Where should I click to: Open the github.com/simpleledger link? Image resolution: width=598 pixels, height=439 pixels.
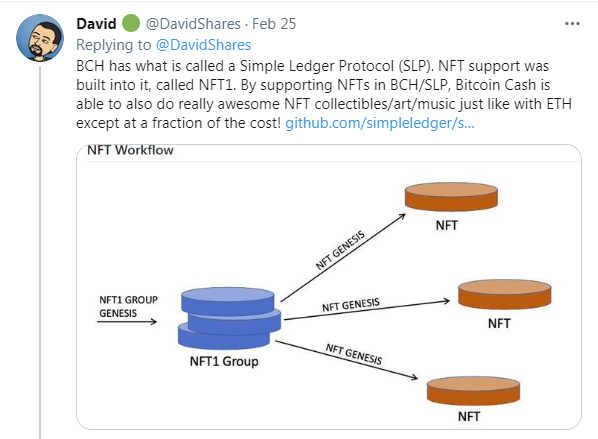(x=380, y=123)
